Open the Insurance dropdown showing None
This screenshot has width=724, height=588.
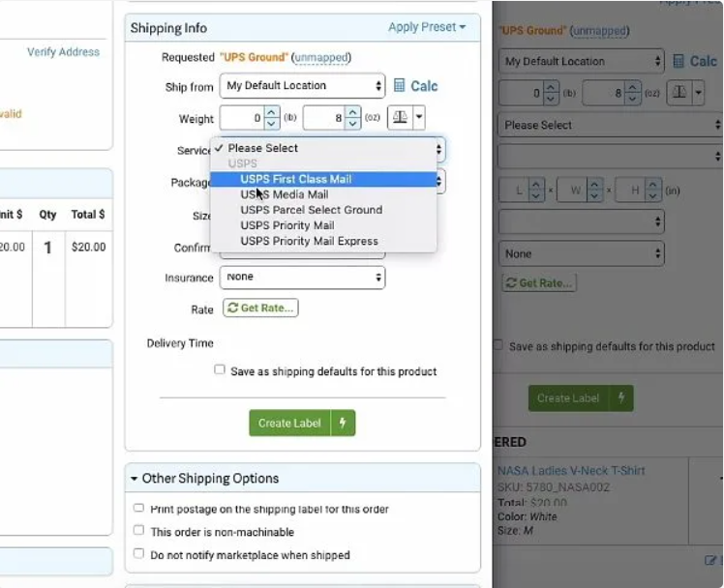(302, 278)
